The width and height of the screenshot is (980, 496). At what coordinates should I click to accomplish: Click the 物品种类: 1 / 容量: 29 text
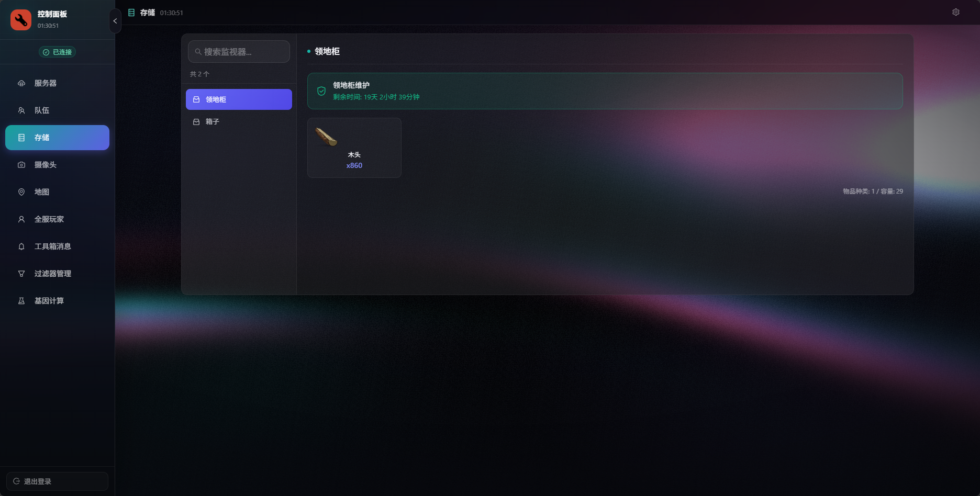pos(873,191)
